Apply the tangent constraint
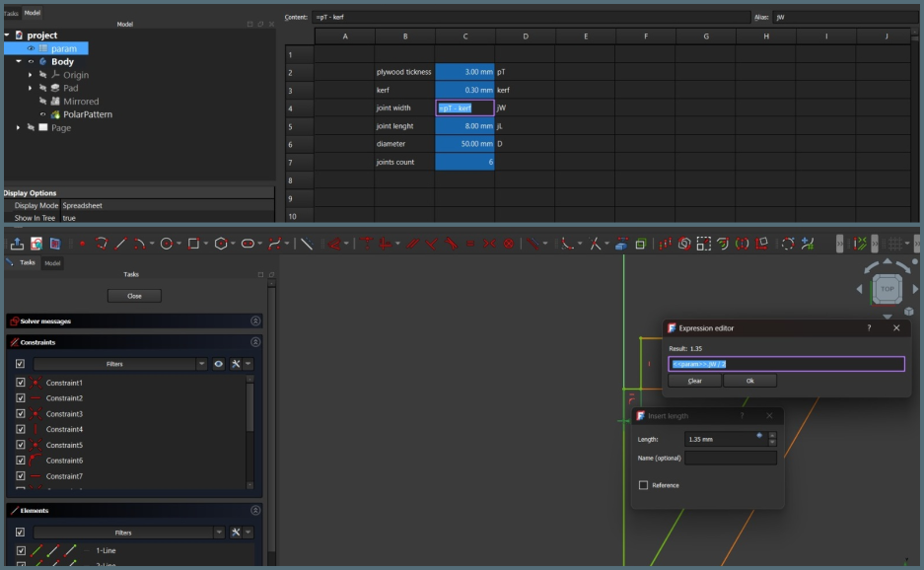 click(451, 244)
